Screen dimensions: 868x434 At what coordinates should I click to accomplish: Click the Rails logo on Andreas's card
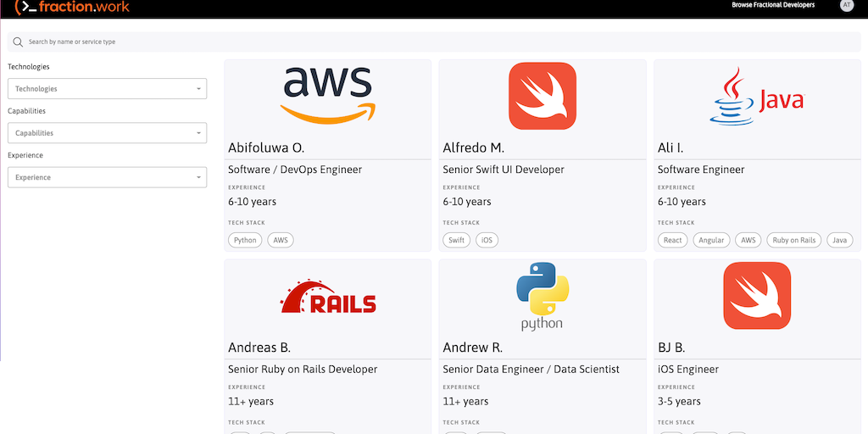point(328,296)
